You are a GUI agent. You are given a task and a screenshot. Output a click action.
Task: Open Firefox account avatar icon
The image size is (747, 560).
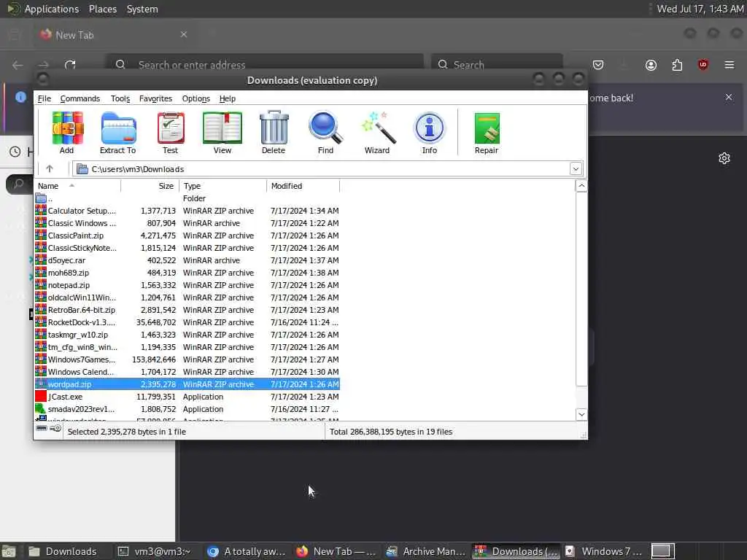[x=651, y=65]
